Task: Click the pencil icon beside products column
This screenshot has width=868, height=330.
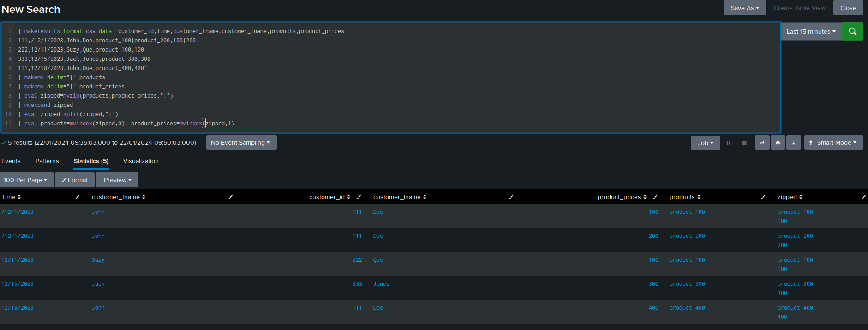Action: coord(763,197)
